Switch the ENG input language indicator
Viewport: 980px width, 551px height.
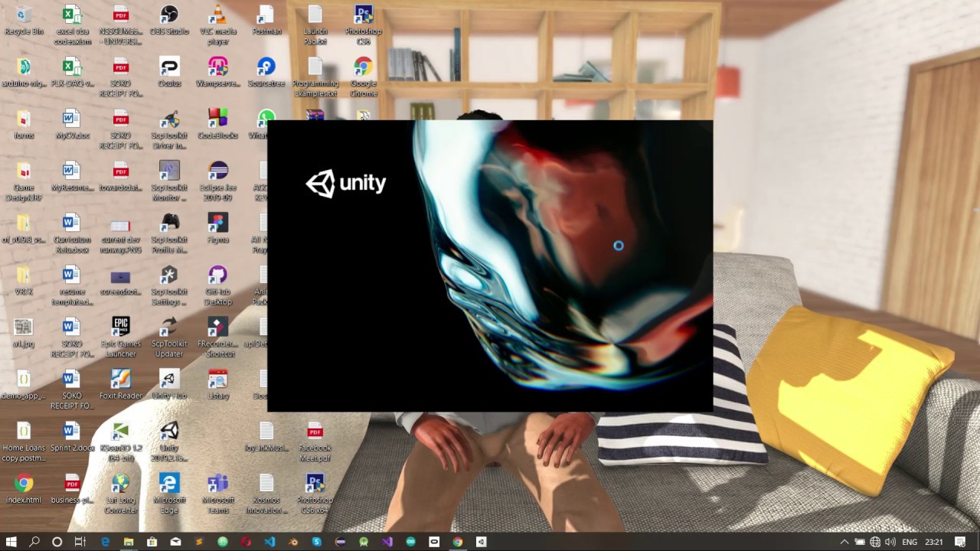910,542
